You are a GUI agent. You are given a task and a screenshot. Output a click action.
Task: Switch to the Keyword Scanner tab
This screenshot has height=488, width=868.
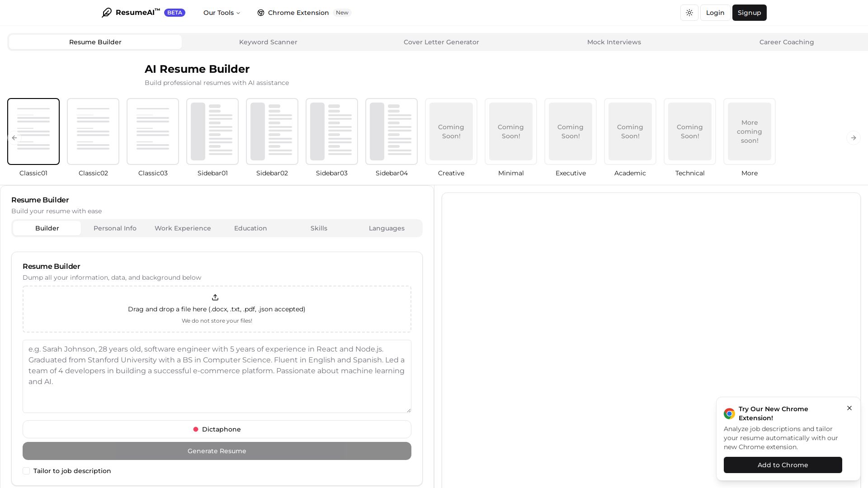tap(268, 42)
